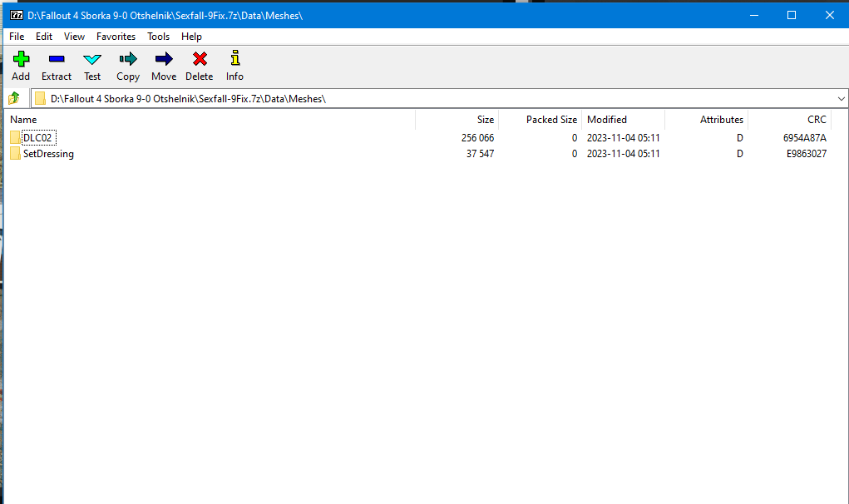
Task: Open the Info properties icon
Action: pos(235,59)
